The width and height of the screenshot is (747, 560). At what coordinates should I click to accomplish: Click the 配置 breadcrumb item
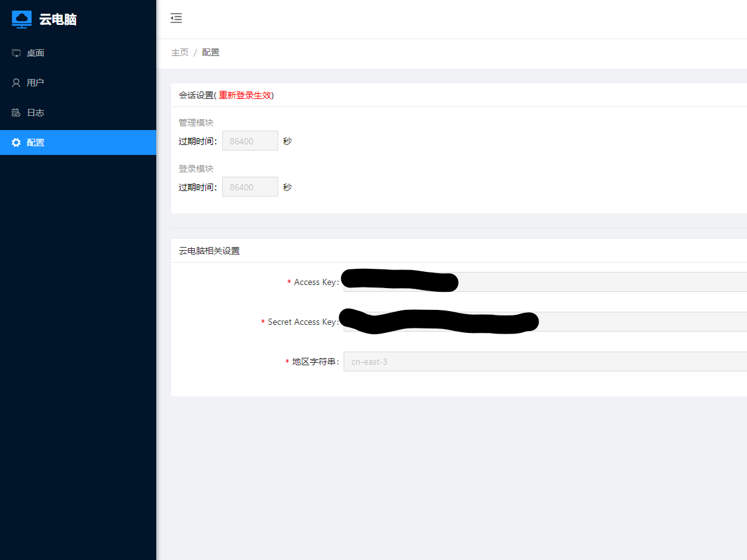[x=211, y=52]
